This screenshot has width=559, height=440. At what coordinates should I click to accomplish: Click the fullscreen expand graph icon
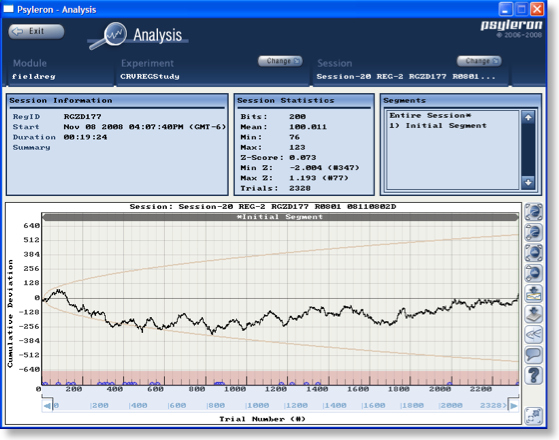pyautogui.click(x=534, y=416)
